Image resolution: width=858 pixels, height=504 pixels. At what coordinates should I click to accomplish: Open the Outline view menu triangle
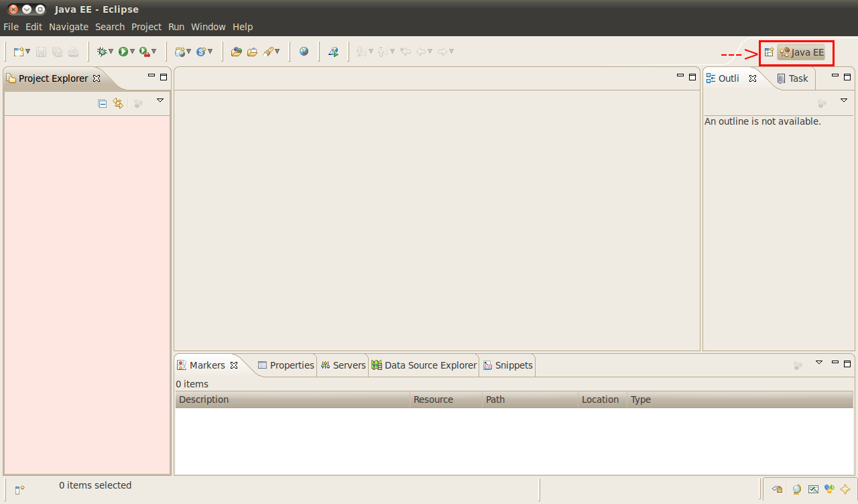844,100
